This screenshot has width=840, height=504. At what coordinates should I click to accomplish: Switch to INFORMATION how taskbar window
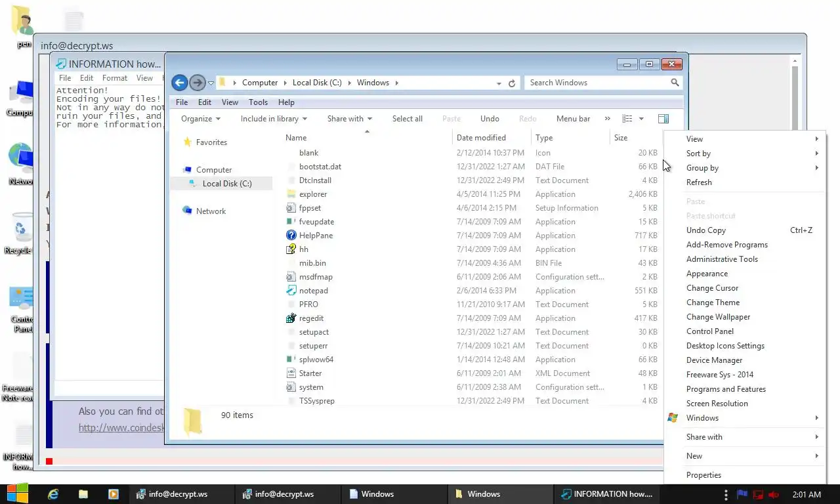[607, 494]
